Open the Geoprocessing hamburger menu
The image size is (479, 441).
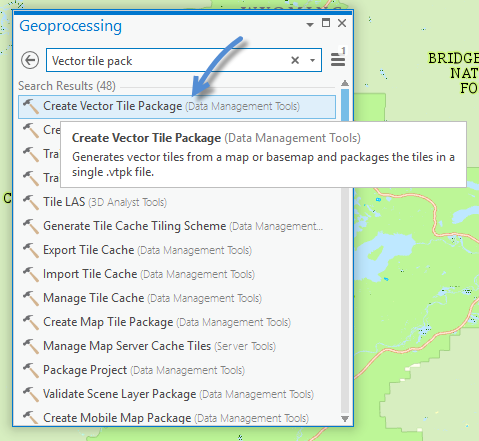pos(338,60)
